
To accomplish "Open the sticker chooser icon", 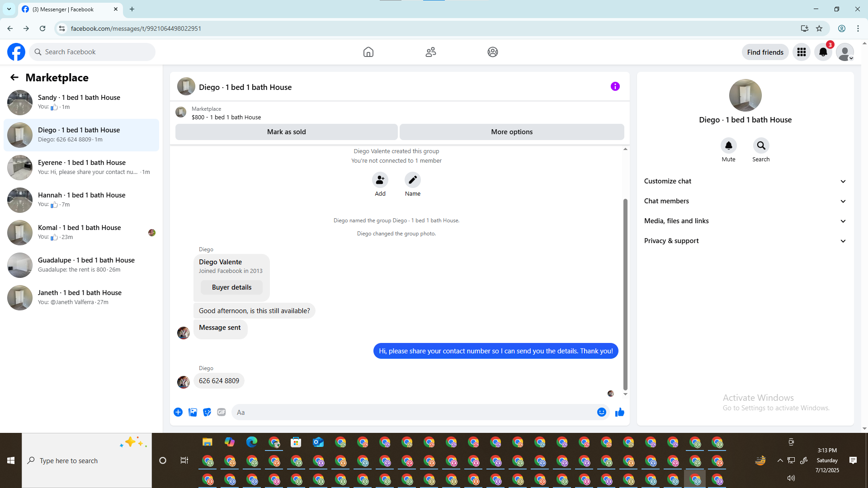I will point(207,412).
